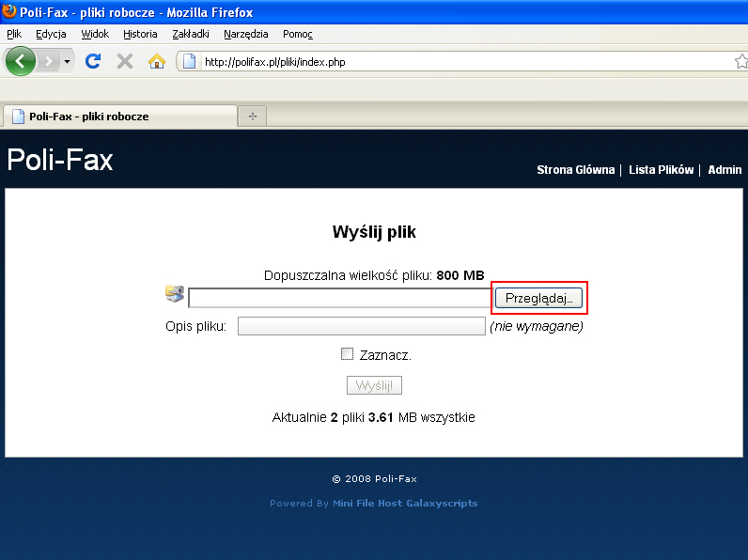This screenshot has width=748, height=560.
Task: Reload the page with the refresh icon
Action: [x=93, y=61]
